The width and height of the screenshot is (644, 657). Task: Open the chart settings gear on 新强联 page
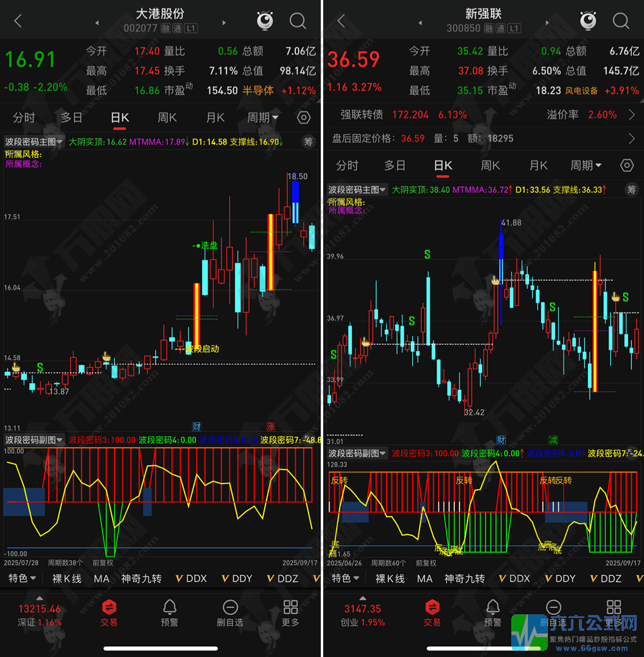coord(627,165)
